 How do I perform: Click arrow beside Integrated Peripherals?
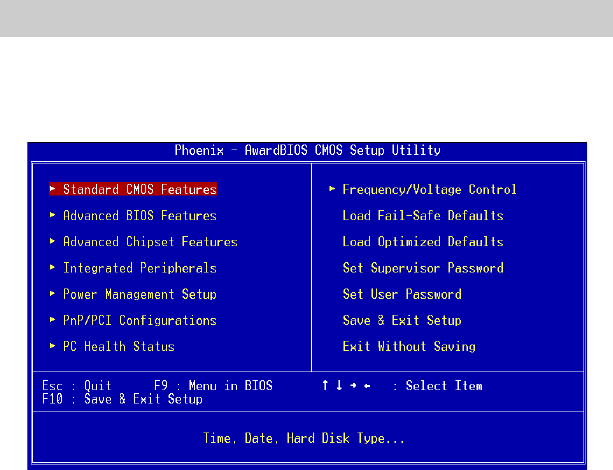point(52,267)
